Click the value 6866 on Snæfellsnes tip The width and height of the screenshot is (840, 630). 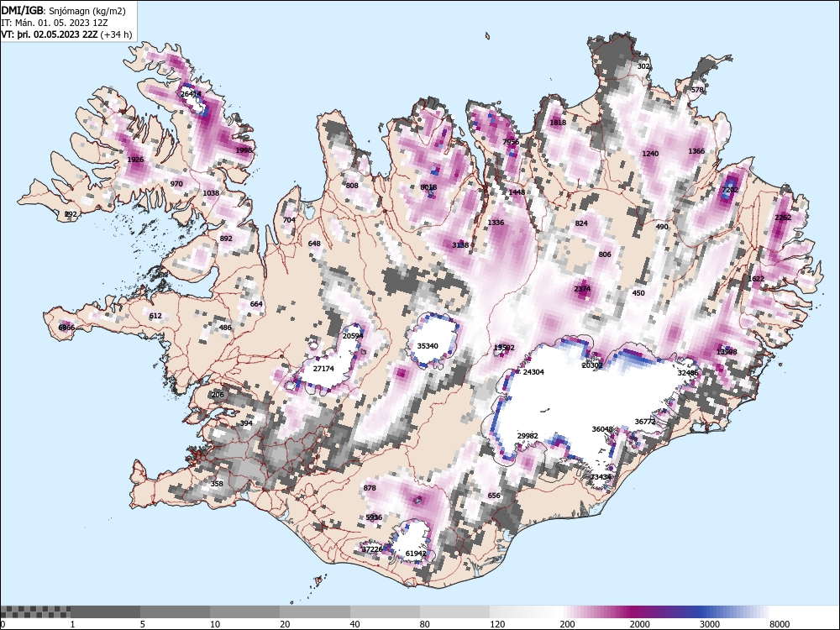click(x=66, y=327)
